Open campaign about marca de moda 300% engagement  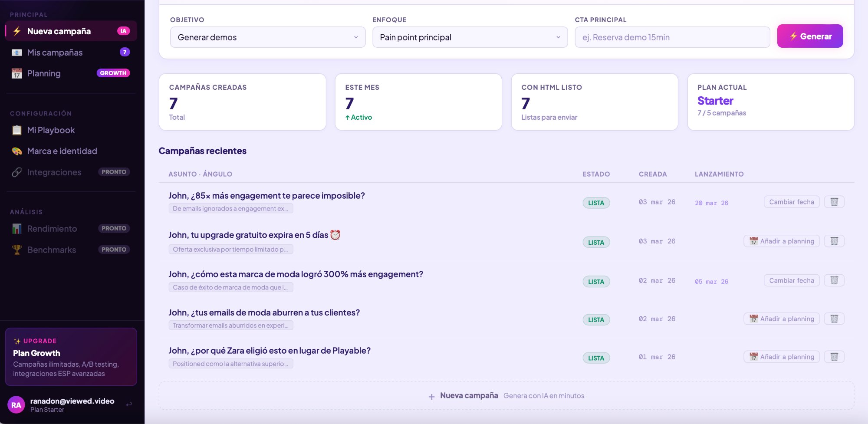(296, 274)
